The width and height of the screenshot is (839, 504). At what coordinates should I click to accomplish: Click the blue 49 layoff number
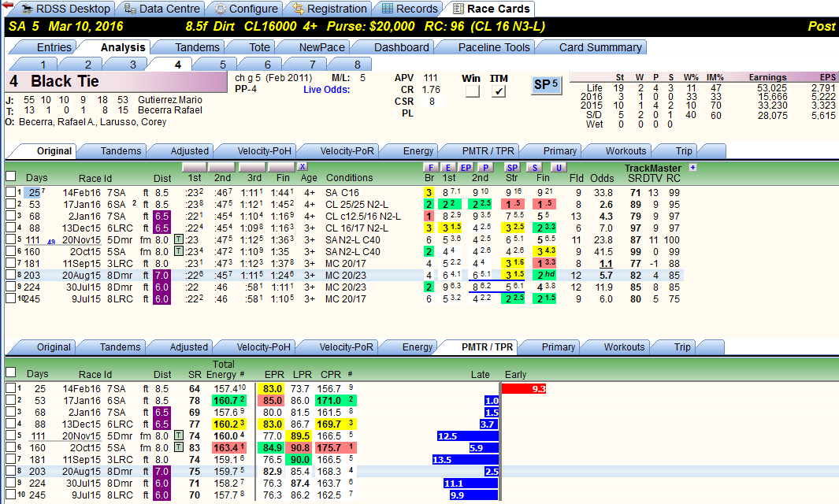51,242
